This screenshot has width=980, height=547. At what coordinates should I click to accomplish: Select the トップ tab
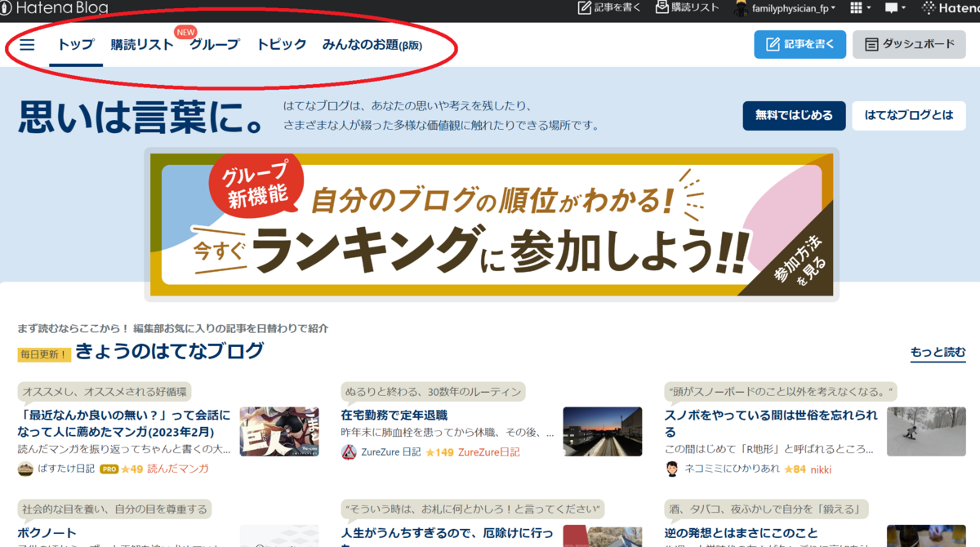[76, 45]
